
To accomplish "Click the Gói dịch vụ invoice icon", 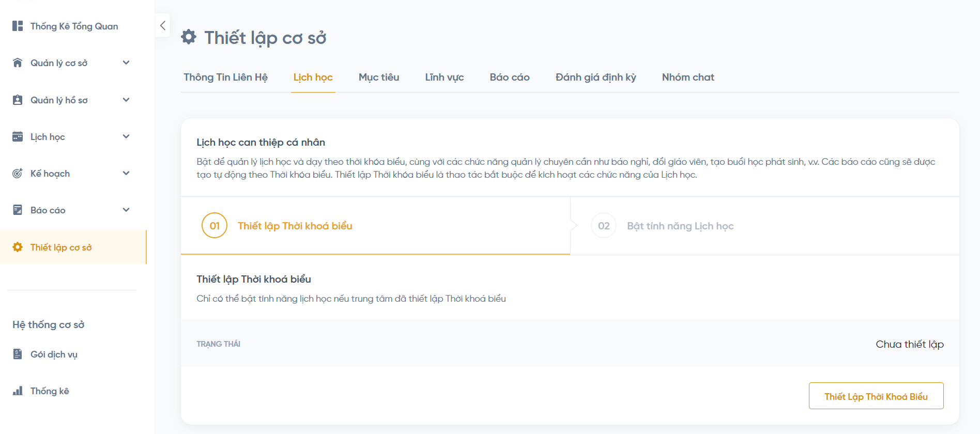I will click(18, 354).
